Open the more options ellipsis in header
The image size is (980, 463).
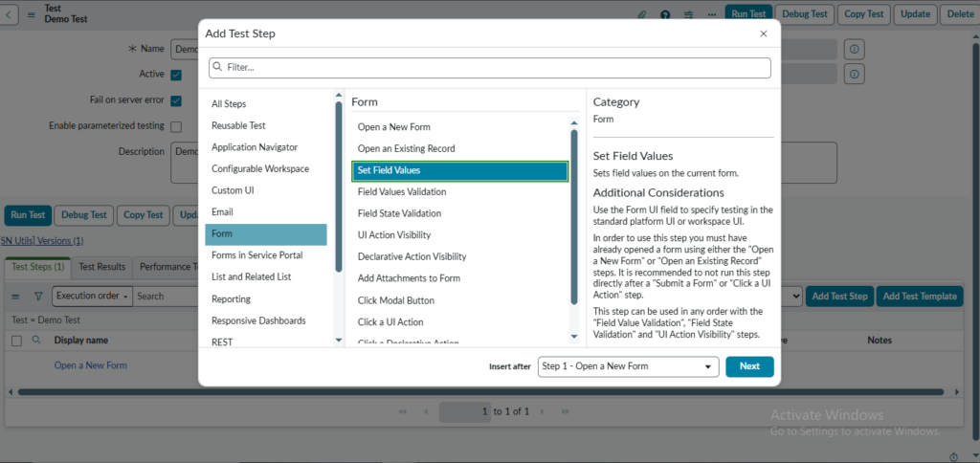[x=711, y=14]
